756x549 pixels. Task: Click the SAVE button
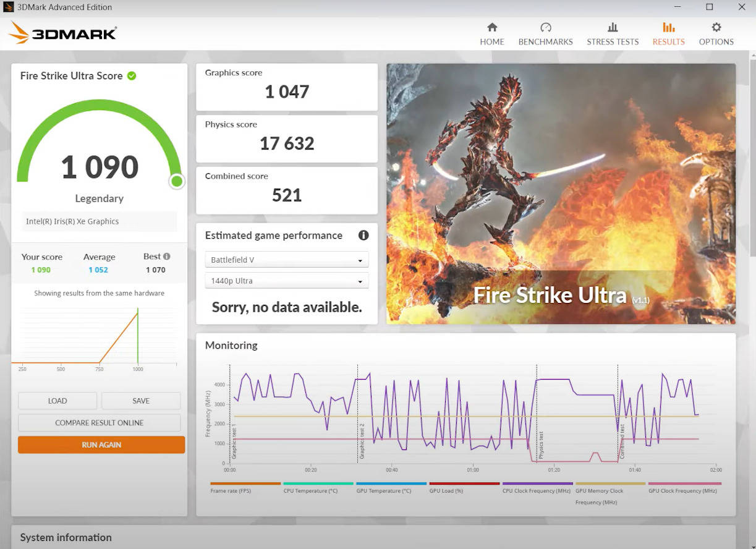[x=141, y=401]
